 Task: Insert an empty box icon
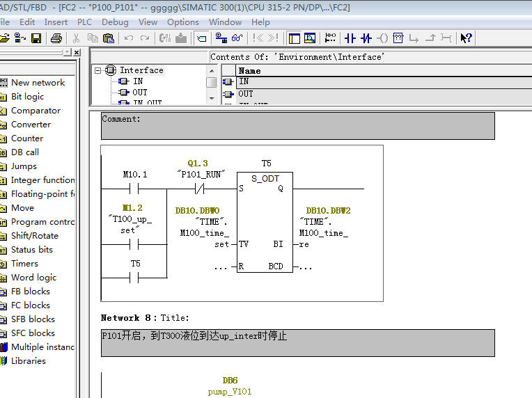click(398, 38)
